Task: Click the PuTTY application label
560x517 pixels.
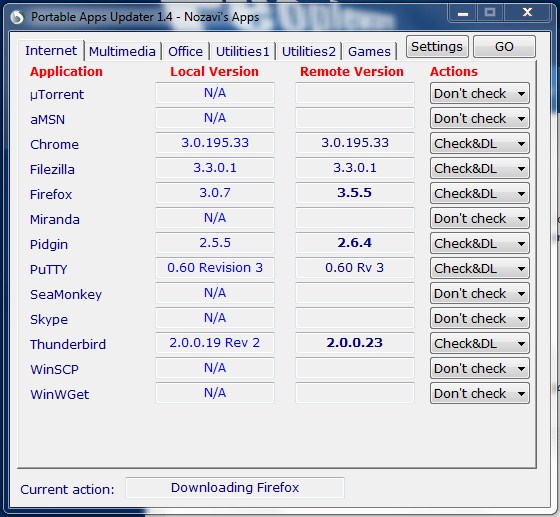Action: click(x=49, y=270)
